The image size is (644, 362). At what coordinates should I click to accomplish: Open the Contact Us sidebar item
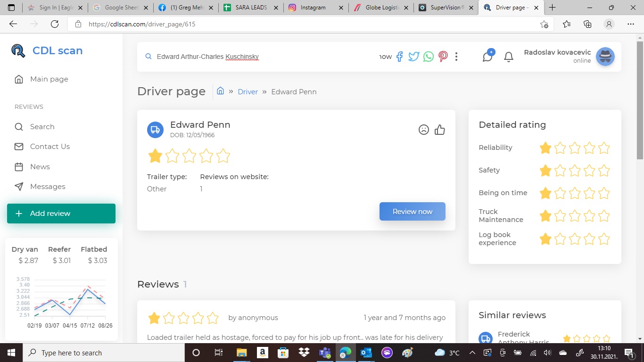(50, 147)
